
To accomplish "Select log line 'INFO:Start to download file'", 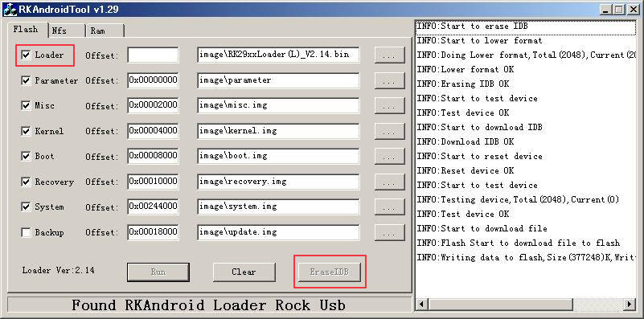I will pyautogui.click(x=526, y=228).
